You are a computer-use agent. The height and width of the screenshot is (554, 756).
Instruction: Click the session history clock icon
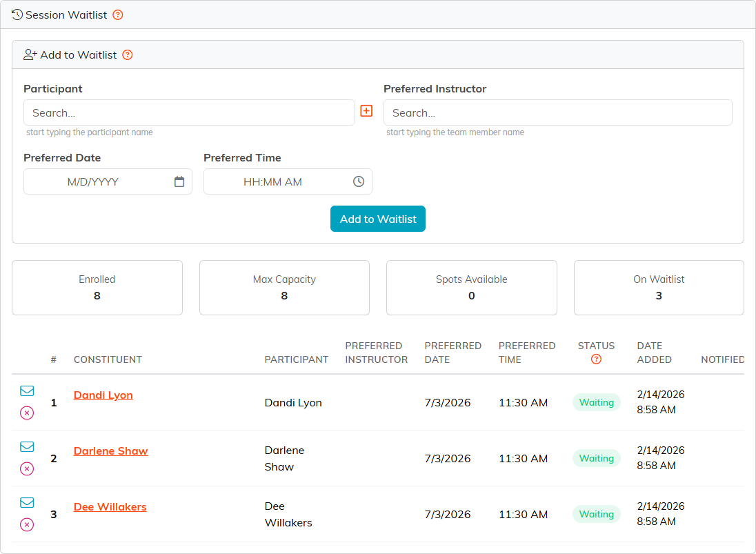click(17, 15)
